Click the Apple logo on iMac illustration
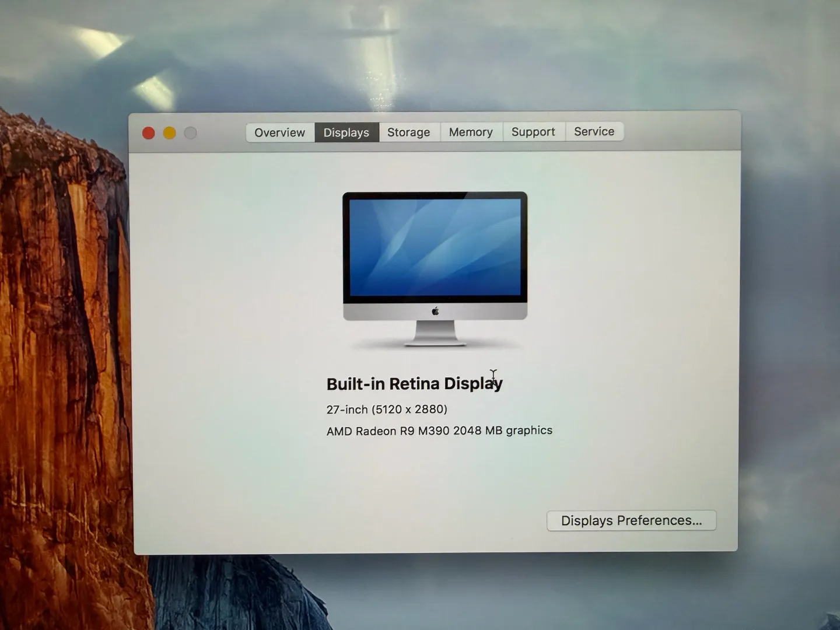The width and height of the screenshot is (840, 630). [x=435, y=311]
